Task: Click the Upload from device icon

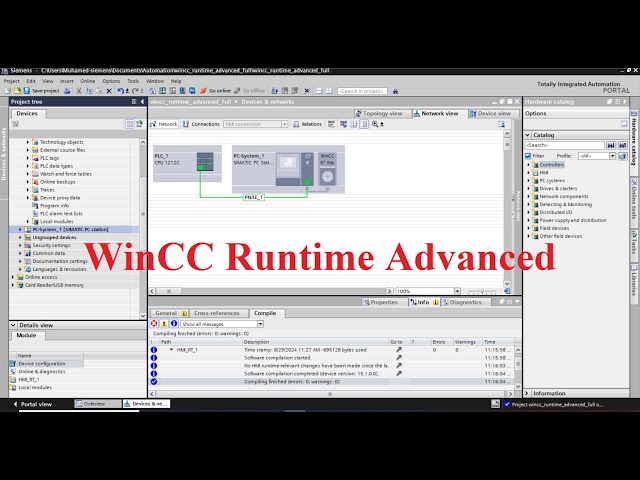Action: 172,91
